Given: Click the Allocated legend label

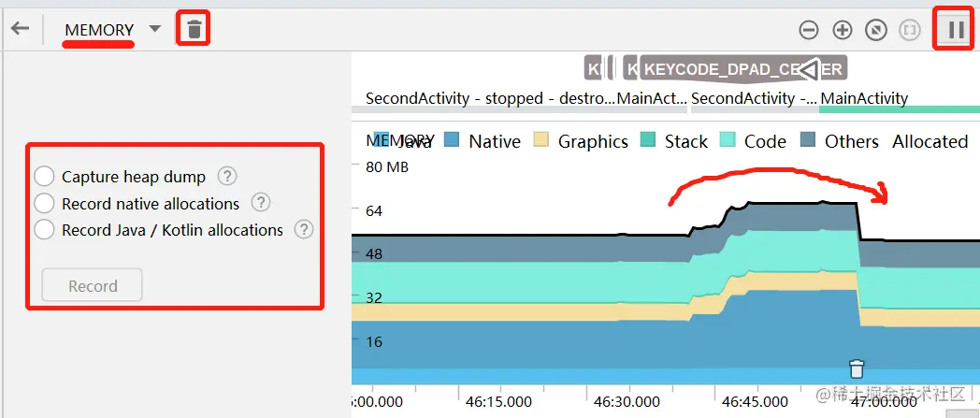Looking at the screenshot, I should coord(930,142).
